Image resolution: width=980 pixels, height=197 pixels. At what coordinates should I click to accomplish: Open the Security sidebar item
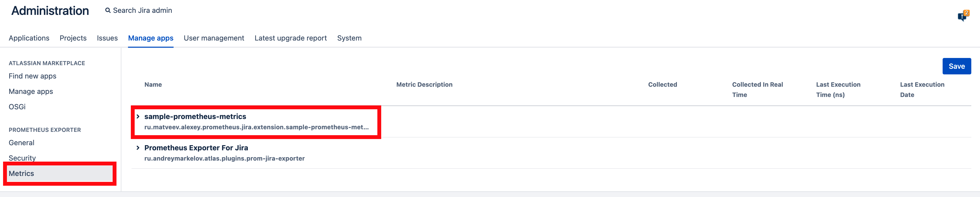tap(22, 158)
